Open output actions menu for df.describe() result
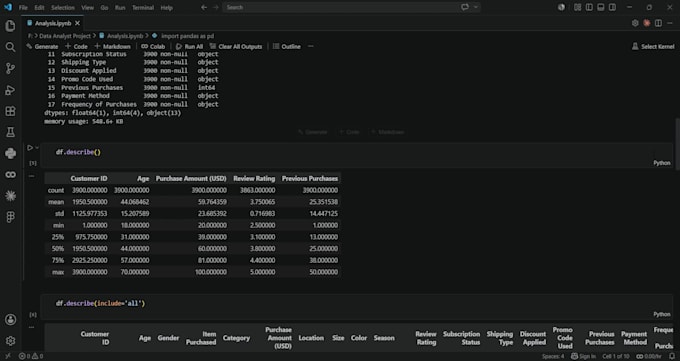680x361 pixels. (32, 176)
